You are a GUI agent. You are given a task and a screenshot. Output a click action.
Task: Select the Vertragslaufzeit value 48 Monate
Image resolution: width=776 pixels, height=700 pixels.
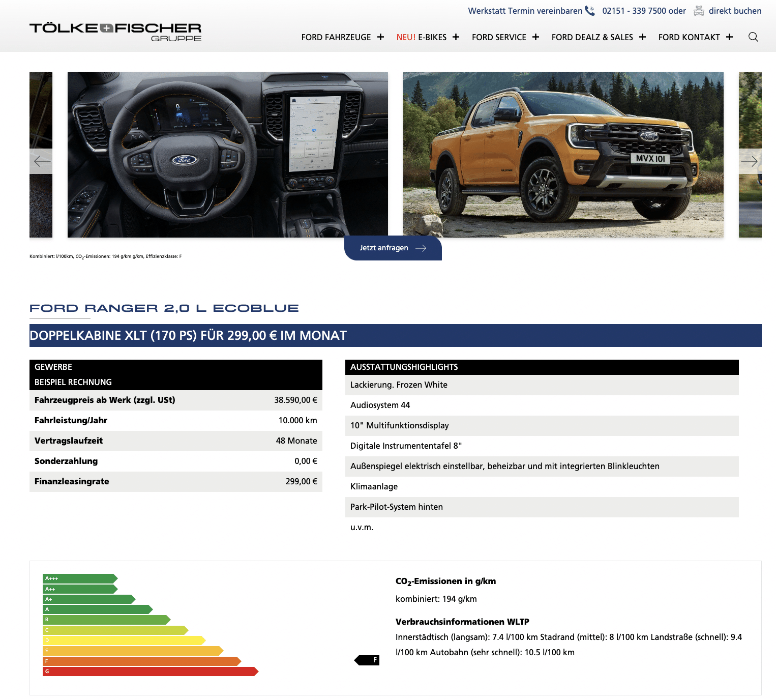click(296, 441)
